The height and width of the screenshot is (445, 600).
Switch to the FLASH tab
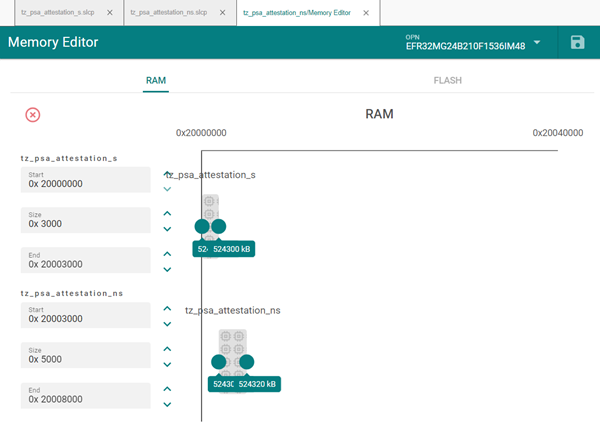click(447, 80)
